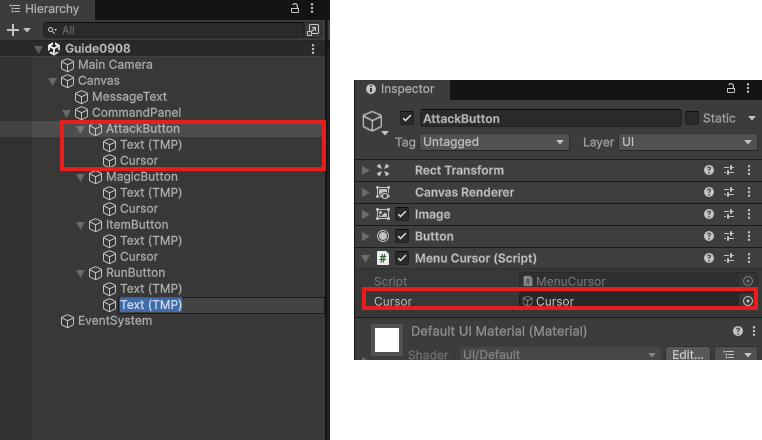762x440 pixels.
Task: Open the Layer dropdown
Action: tap(687, 142)
